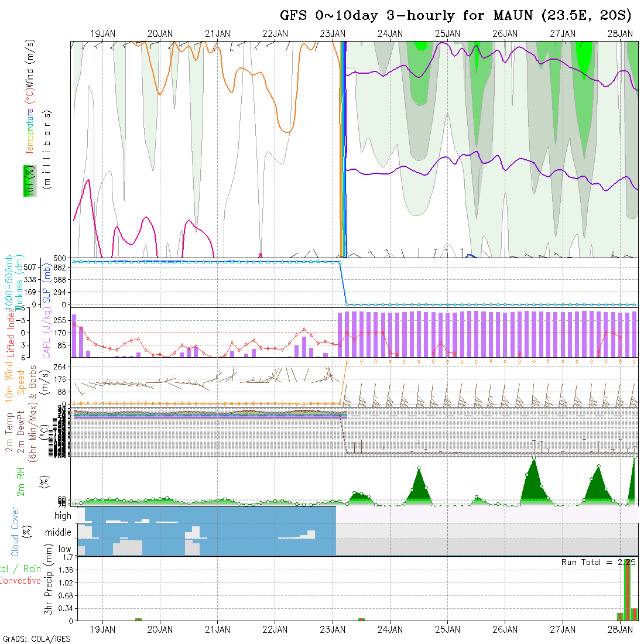
Task: Click the 2m RH axis label
Action: click(20, 481)
